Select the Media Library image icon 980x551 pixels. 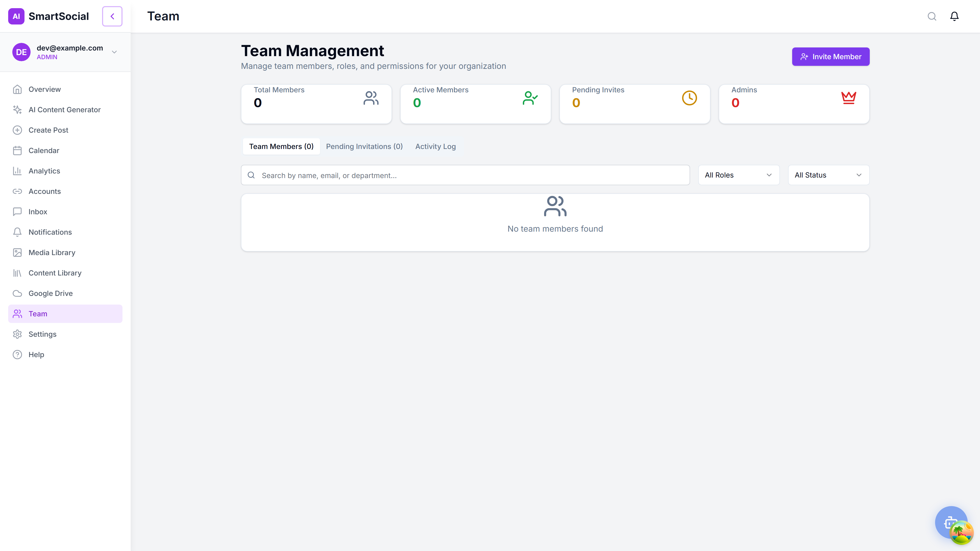(18, 252)
